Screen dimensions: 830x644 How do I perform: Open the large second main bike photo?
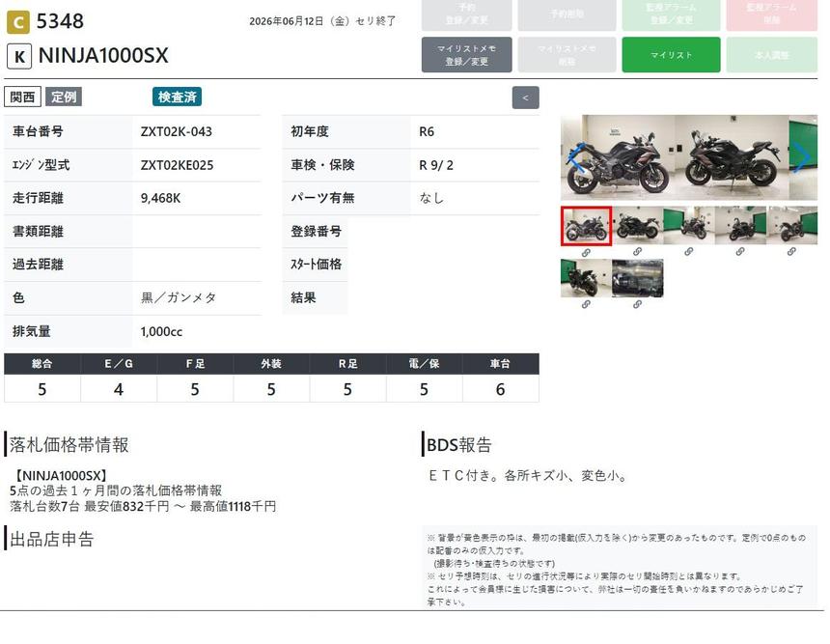pos(732,157)
